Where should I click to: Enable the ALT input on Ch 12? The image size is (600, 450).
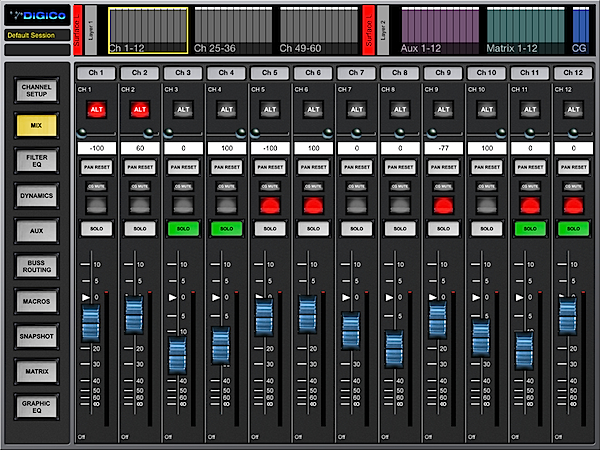pos(573,110)
